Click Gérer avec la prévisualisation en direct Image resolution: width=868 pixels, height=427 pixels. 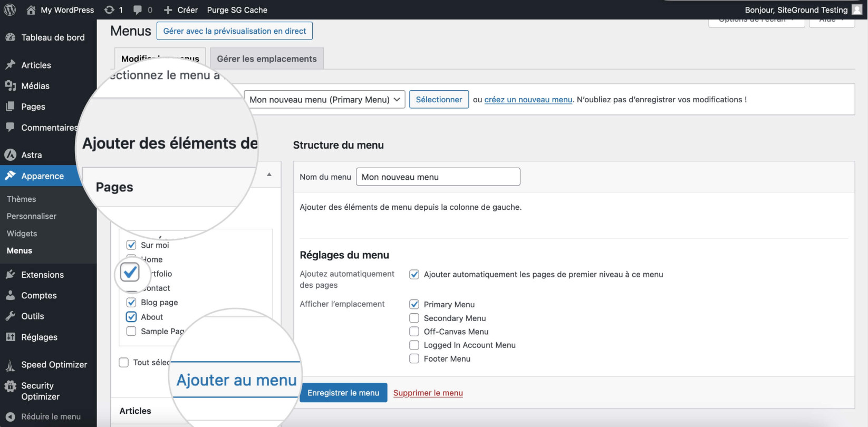point(235,31)
